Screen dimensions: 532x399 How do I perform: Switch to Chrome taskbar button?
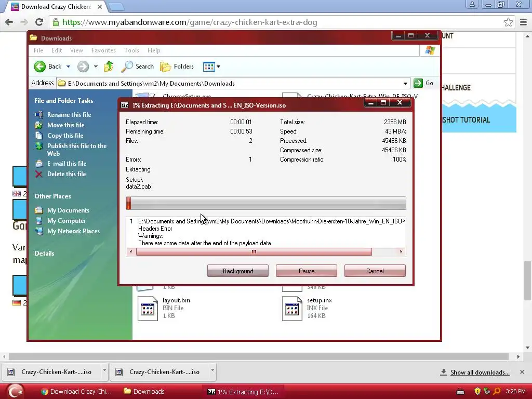76,392
